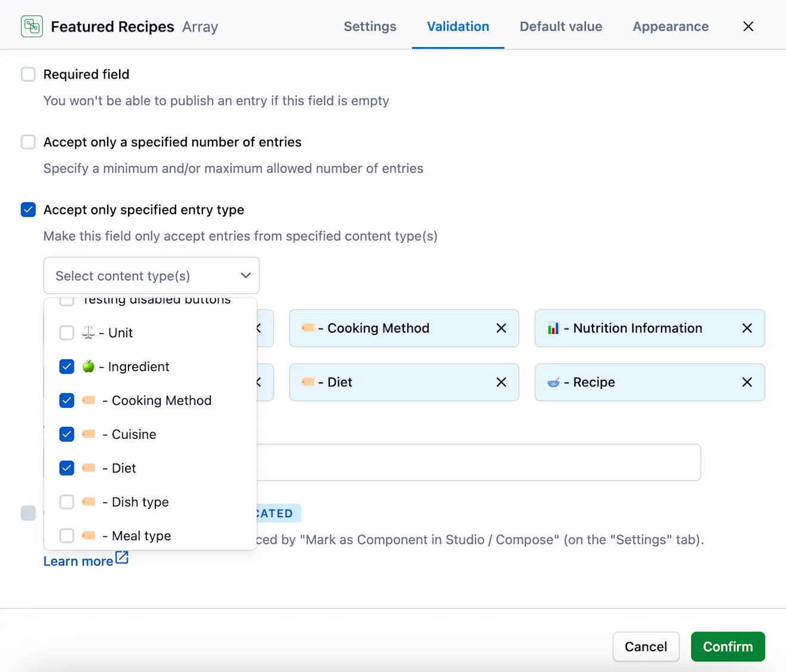786x672 pixels.
Task: Switch to the Settings tab
Action: (x=370, y=26)
